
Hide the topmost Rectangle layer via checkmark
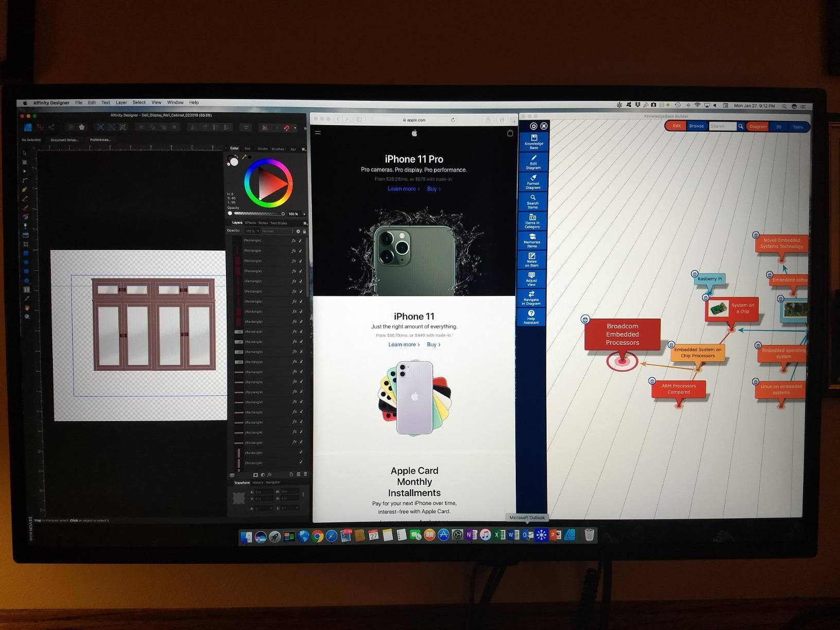click(301, 240)
